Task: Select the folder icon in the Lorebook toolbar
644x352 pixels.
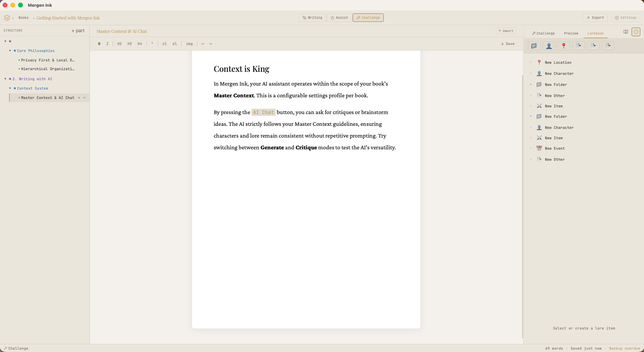Action: pos(534,46)
